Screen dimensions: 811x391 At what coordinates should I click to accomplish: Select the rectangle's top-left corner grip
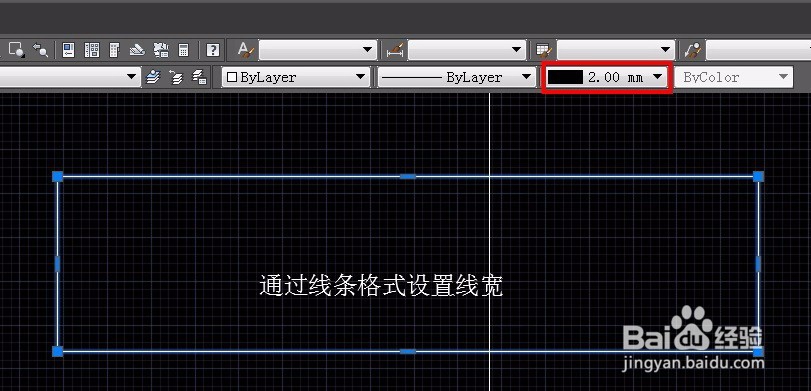point(57,176)
